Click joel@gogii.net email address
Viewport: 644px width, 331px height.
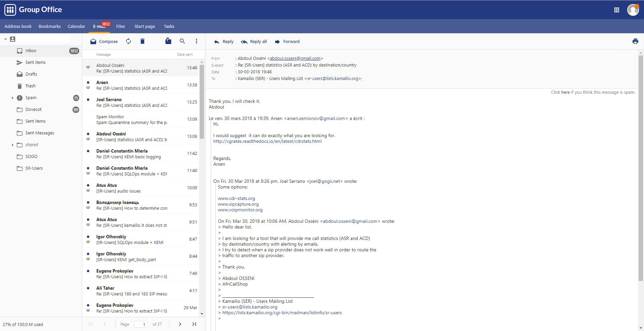point(325,181)
